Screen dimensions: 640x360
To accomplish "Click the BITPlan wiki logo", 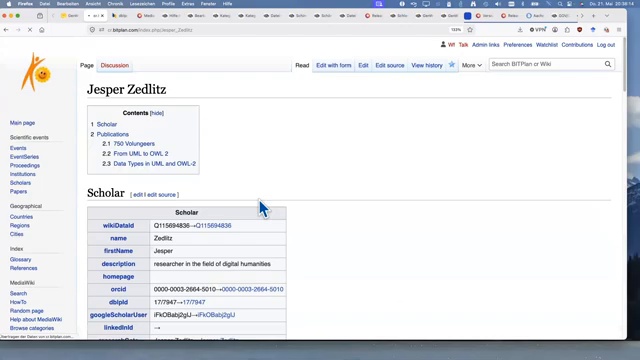I will pos(36,72).
